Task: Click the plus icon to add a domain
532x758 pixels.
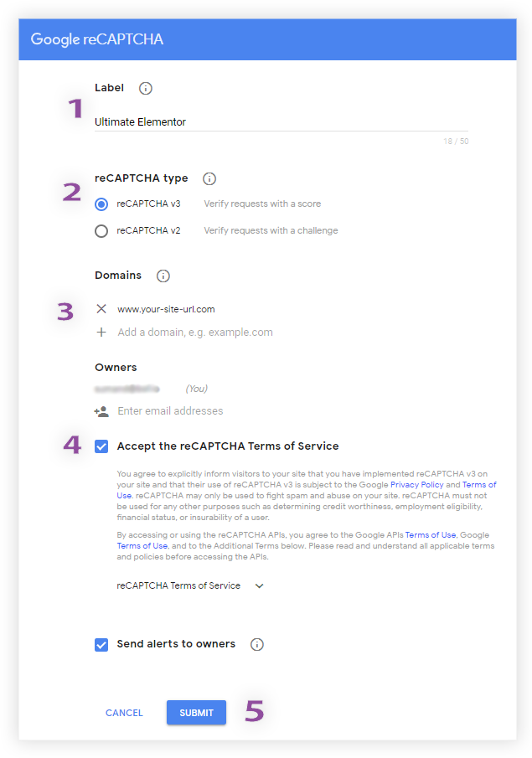Action: (101, 333)
